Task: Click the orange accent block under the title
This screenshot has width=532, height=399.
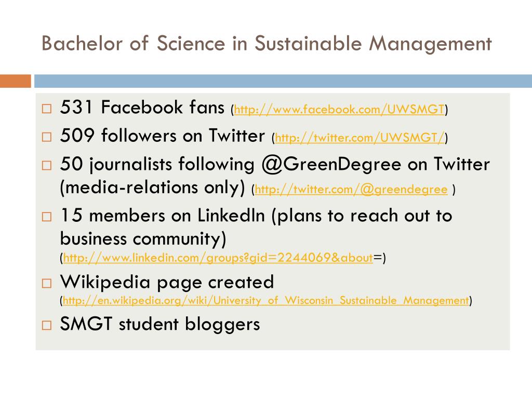Action: [x=16, y=81]
